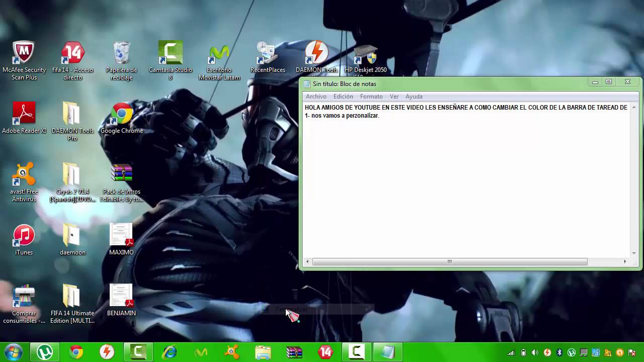Image resolution: width=644 pixels, height=362 pixels.
Task: Check the battery tray icon
Action: coord(523,352)
